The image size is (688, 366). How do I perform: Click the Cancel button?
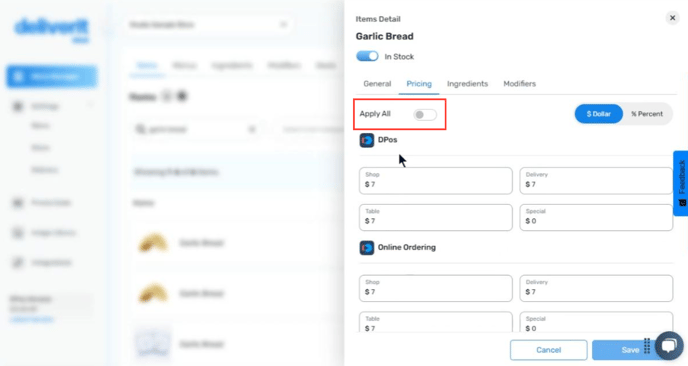pyautogui.click(x=548, y=350)
